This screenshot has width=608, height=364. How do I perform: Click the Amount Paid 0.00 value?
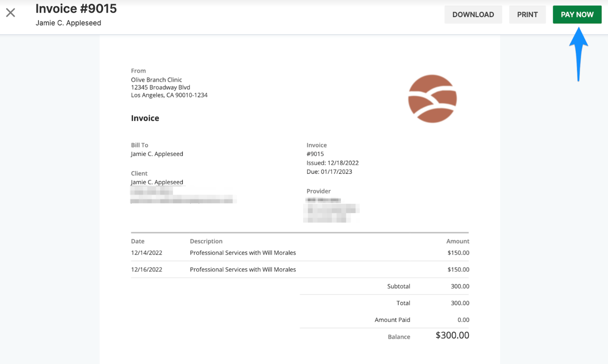463,320
